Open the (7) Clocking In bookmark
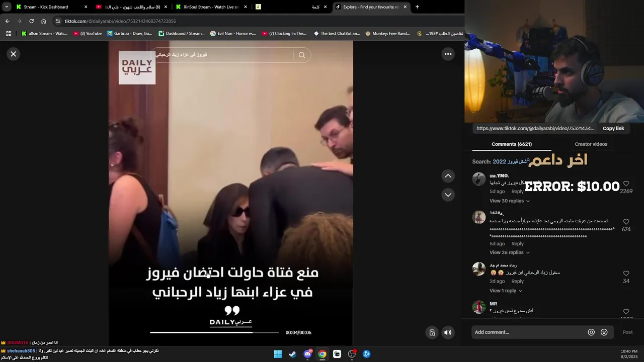Image resolution: width=644 pixels, height=362 pixels. coord(284,34)
